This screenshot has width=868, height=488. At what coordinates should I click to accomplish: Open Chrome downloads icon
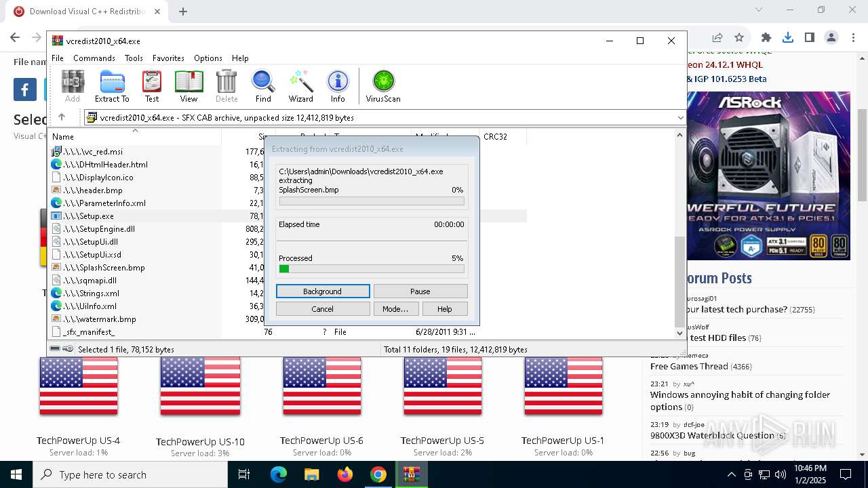click(x=788, y=38)
